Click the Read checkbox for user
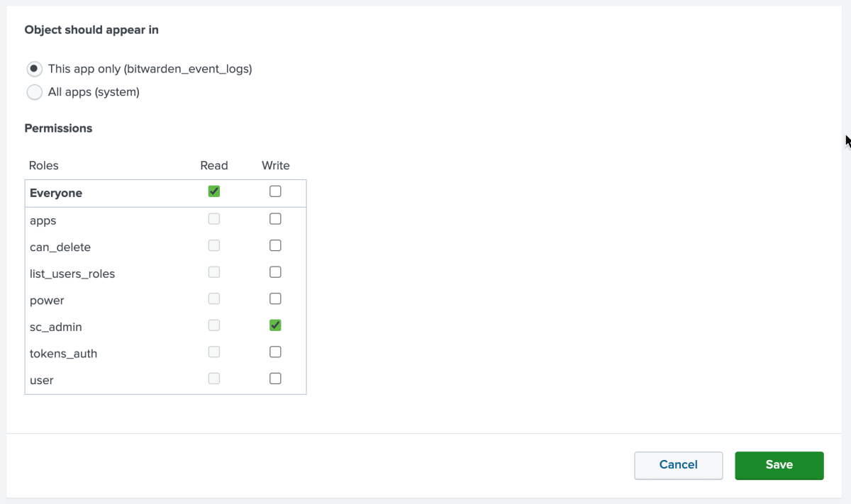This screenshot has height=504, width=851. click(214, 378)
